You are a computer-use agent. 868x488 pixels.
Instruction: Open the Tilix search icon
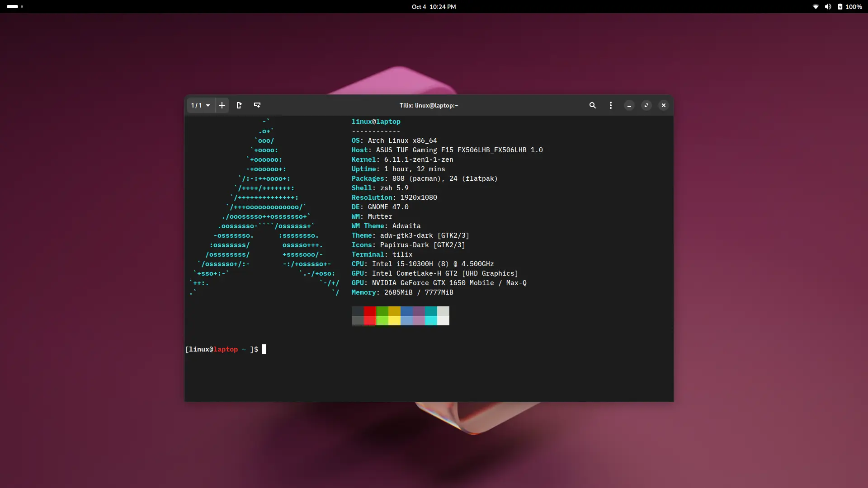coord(593,105)
